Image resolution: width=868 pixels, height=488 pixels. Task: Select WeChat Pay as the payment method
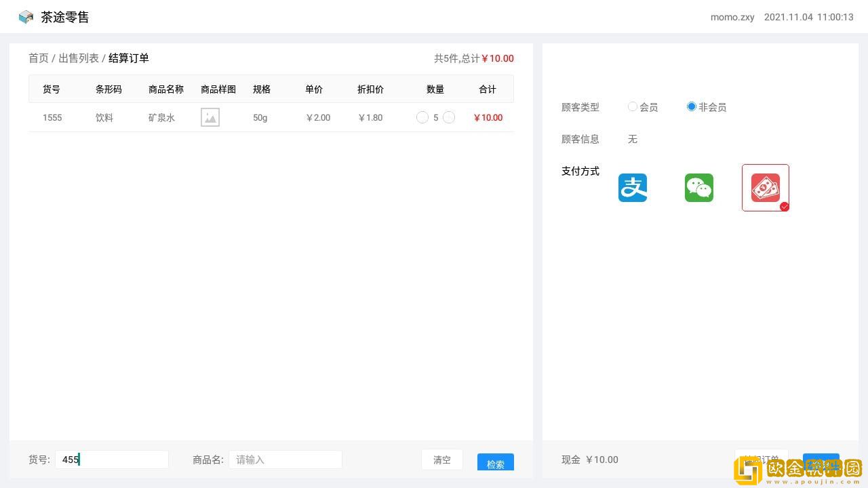click(698, 188)
